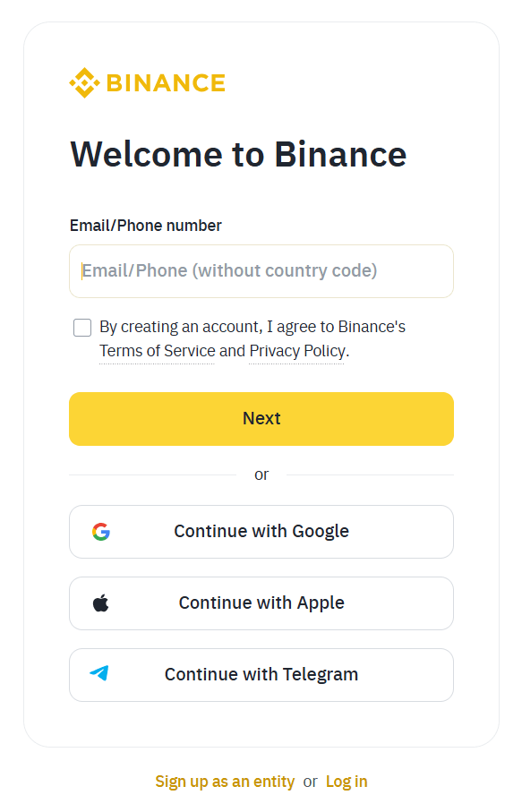522x812 pixels.
Task: Click Continue with Apple
Action: (x=261, y=603)
